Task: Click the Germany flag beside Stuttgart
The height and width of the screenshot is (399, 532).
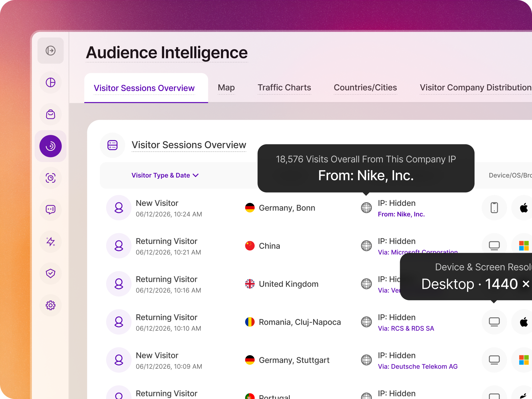Action: 250,360
